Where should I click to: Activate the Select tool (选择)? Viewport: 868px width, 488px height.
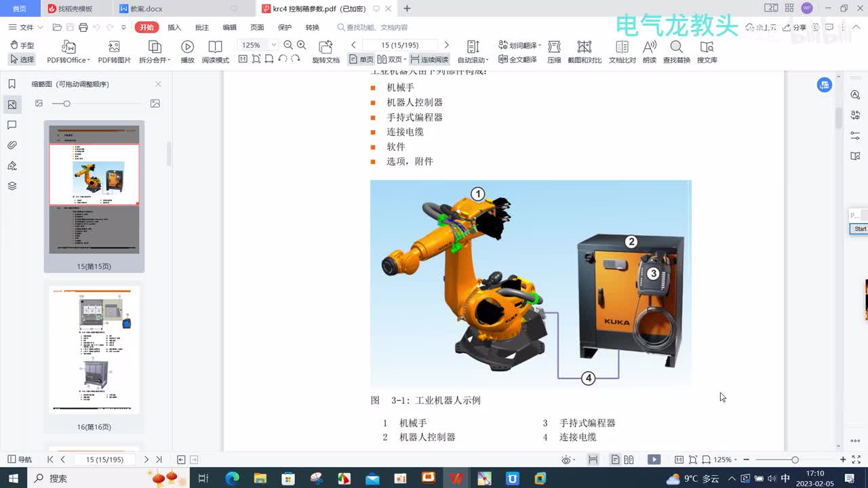pyautogui.click(x=22, y=60)
